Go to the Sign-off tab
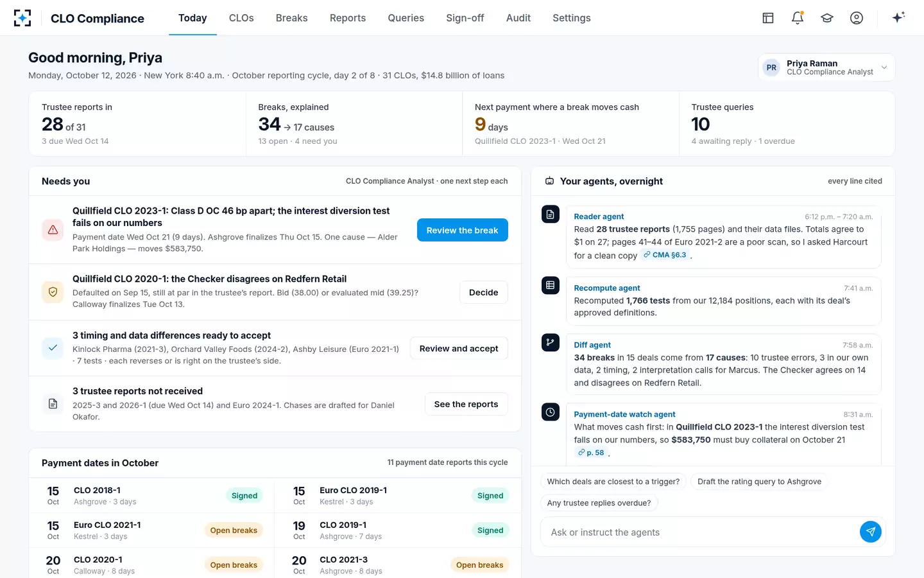This screenshot has width=924, height=578. [465, 18]
